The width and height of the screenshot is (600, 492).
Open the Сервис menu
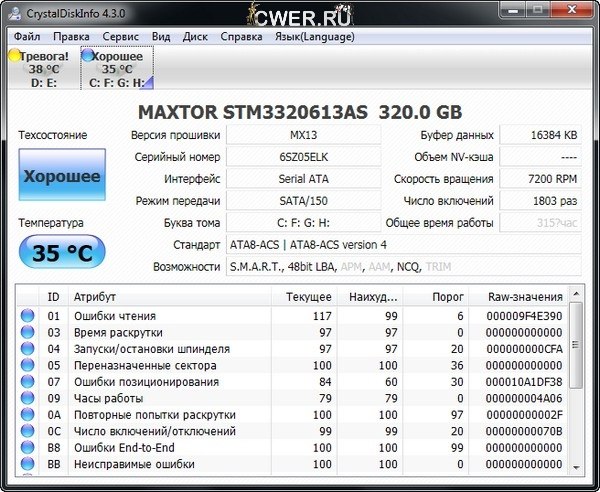[121, 36]
